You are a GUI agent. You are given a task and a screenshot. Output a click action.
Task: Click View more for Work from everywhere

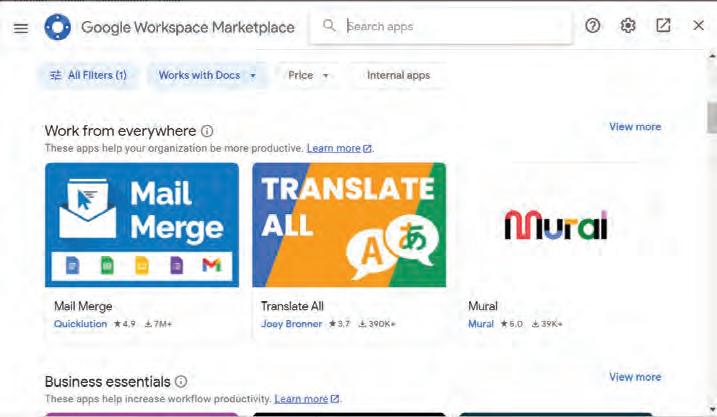[635, 127]
